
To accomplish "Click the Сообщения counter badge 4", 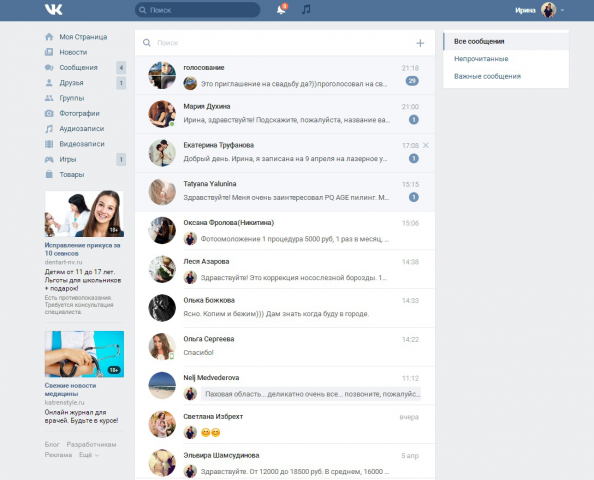I will pos(121,67).
